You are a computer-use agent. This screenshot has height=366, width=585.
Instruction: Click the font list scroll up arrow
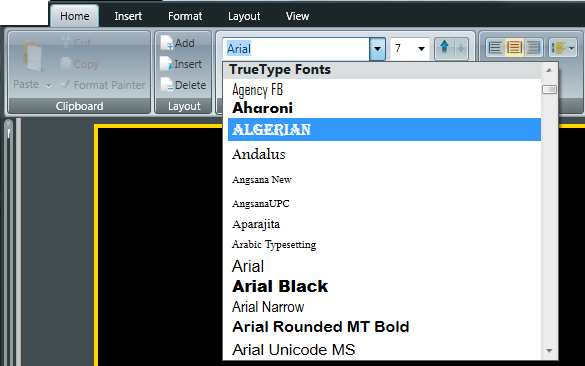pyautogui.click(x=549, y=70)
